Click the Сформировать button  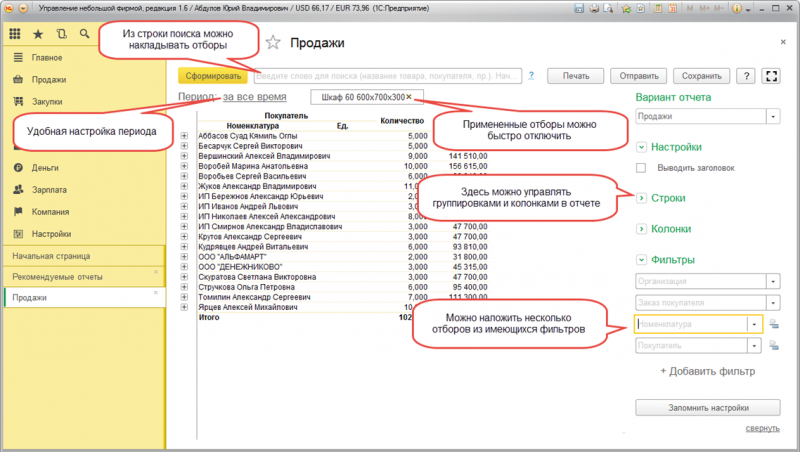(213, 76)
